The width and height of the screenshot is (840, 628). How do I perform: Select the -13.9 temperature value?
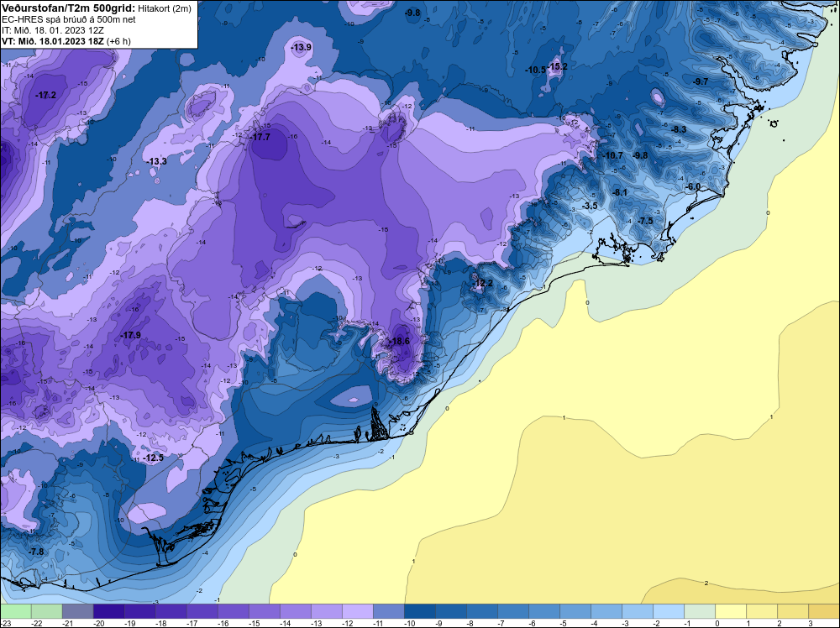click(x=301, y=48)
